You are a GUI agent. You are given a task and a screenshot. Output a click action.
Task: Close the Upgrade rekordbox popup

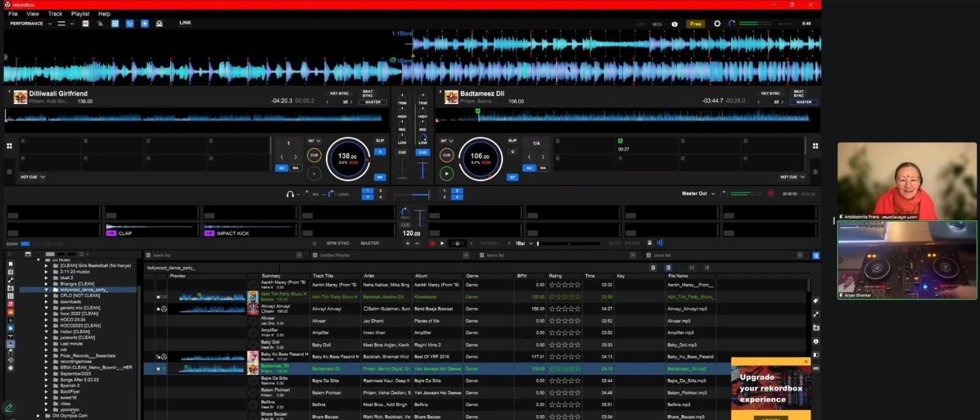806,362
